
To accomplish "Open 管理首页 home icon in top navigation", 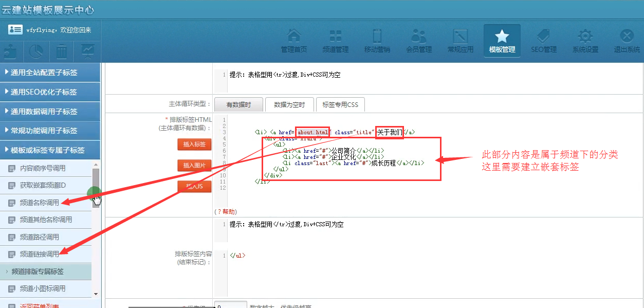I will pos(294,41).
